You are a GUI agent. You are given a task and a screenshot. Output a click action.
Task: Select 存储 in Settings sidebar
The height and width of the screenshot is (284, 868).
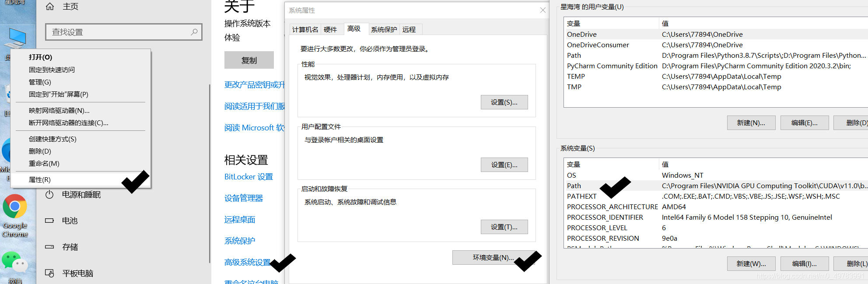tap(70, 247)
